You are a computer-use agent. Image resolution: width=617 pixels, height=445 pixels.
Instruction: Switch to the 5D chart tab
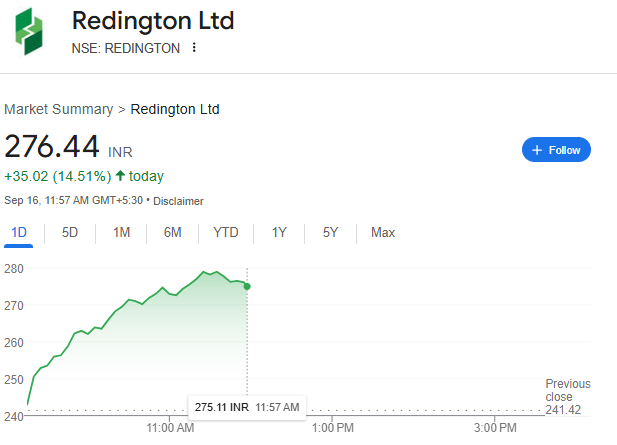coord(70,233)
